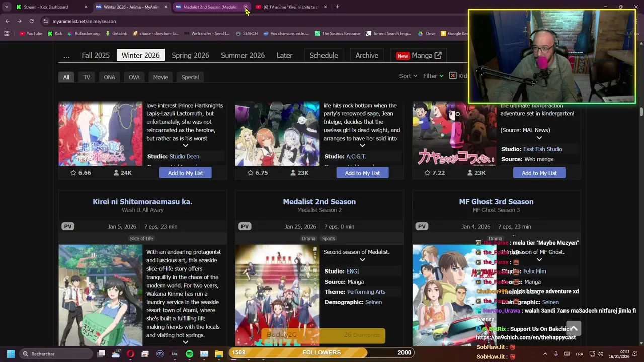Expand Medalist 2nd Season synopsis
This screenshot has height=362, width=644.
(362, 260)
